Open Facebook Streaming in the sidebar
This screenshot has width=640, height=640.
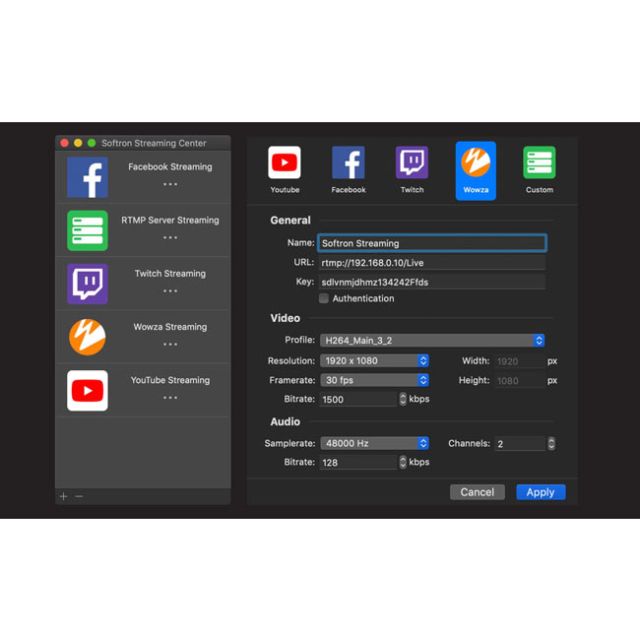coord(143,176)
